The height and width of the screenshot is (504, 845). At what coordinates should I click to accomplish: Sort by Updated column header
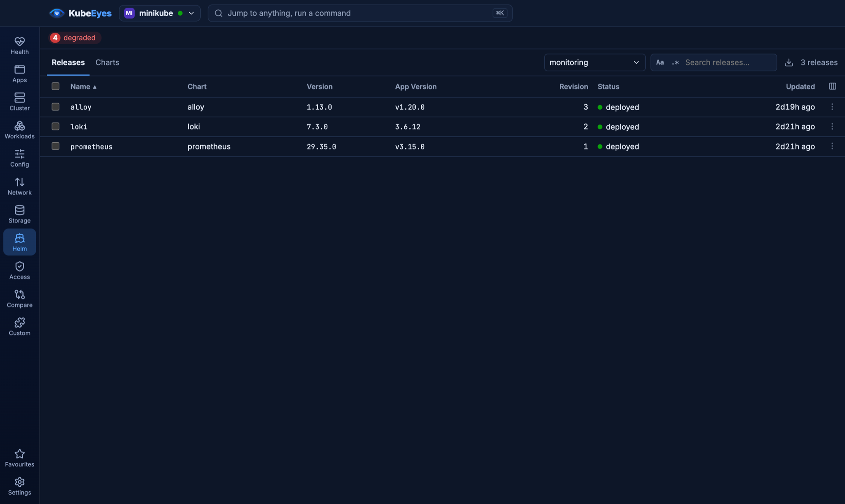tap(800, 87)
